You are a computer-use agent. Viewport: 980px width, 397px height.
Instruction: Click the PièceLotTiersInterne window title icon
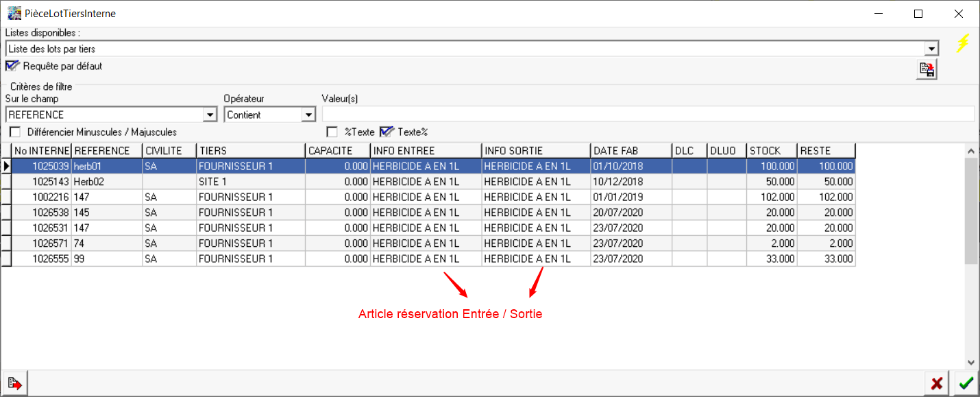(x=14, y=13)
